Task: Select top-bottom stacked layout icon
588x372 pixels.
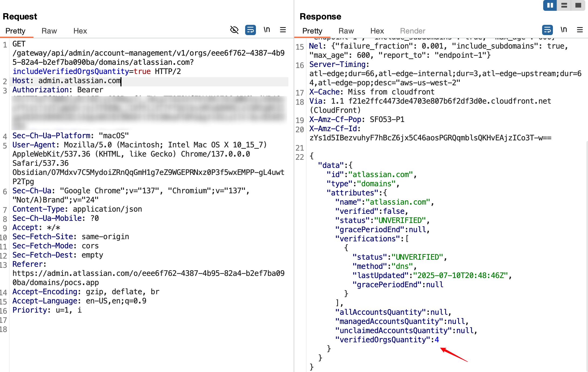Action: coord(564,5)
